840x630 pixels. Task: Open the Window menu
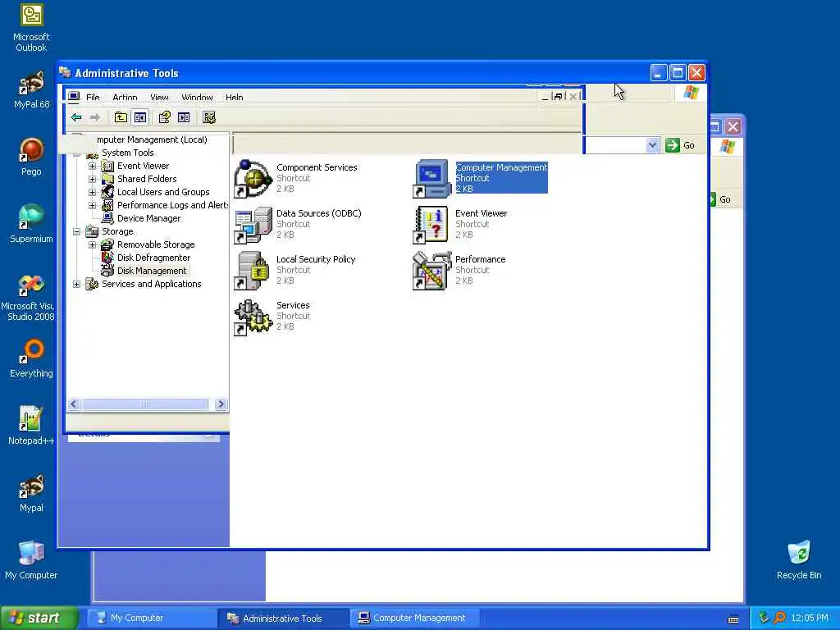197,97
